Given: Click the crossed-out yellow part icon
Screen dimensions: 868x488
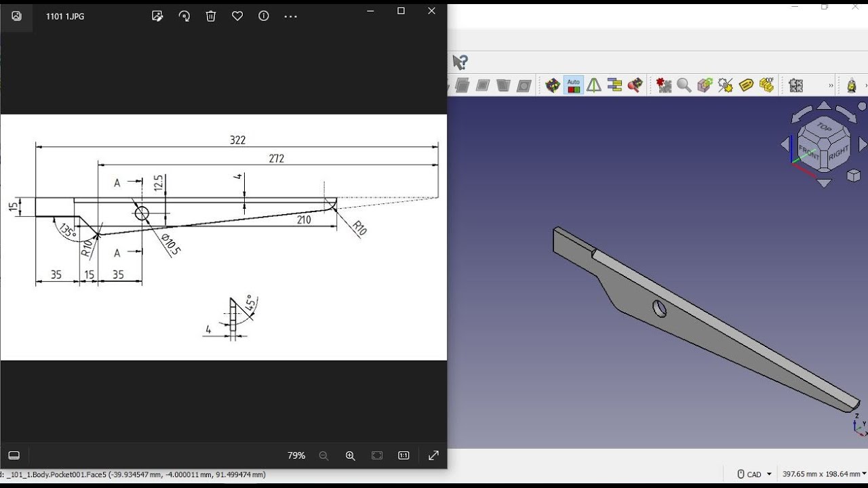Looking at the screenshot, I should point(726,85).
